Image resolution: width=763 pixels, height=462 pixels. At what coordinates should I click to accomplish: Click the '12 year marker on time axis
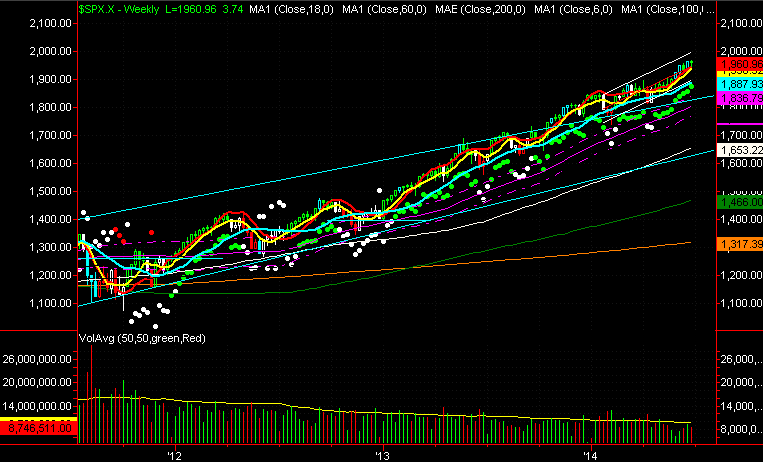(174, 456)
